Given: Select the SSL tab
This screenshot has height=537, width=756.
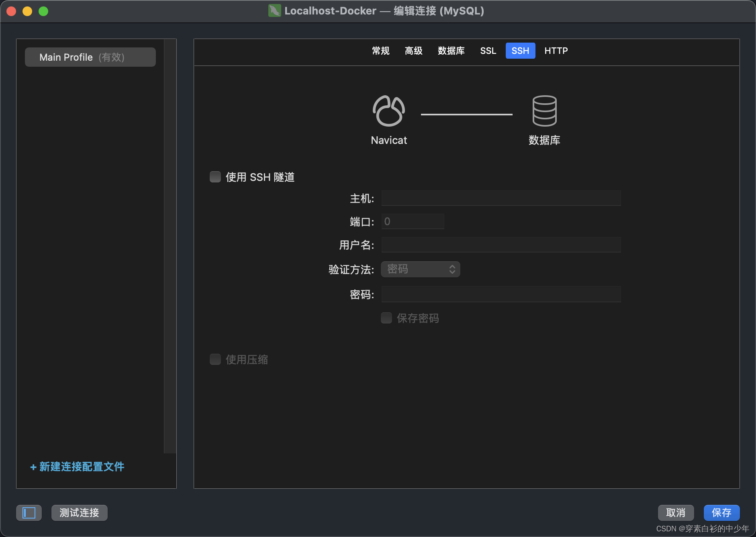Looking at the screenshot, I should 488,51.
